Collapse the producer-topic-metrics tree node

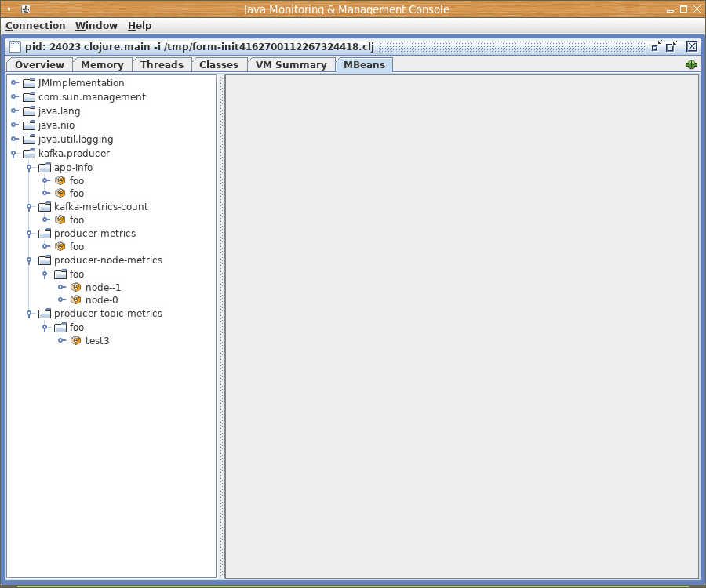point(29,314)
